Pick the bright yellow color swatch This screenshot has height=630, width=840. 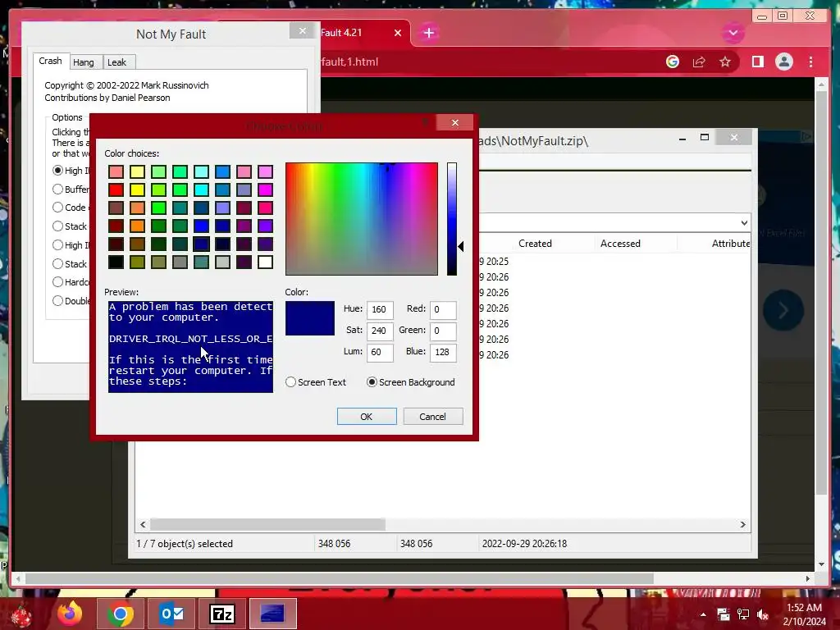pos(137,189)
